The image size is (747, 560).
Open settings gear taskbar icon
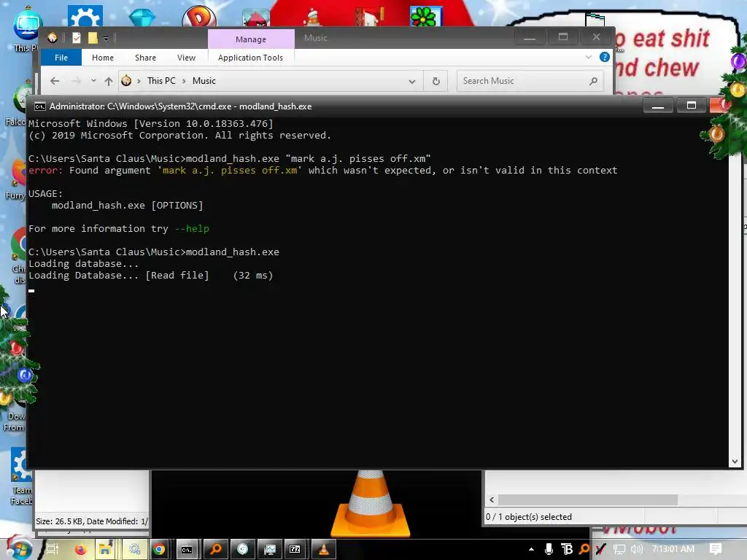point(135,550)
